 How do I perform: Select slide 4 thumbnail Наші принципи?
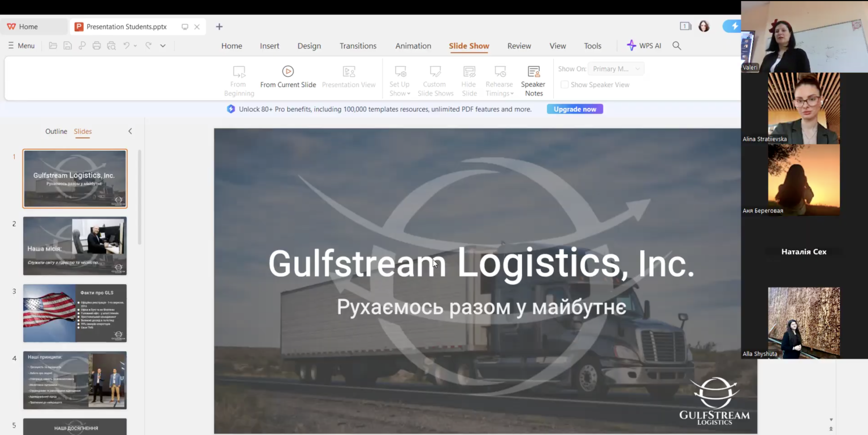pyautogui.click(x=75, y=380)
